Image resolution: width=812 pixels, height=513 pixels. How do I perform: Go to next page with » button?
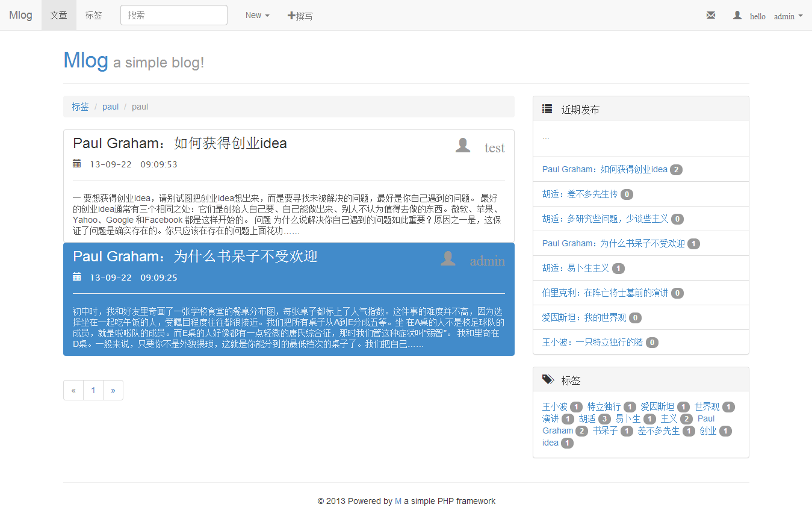click(113, 390)
